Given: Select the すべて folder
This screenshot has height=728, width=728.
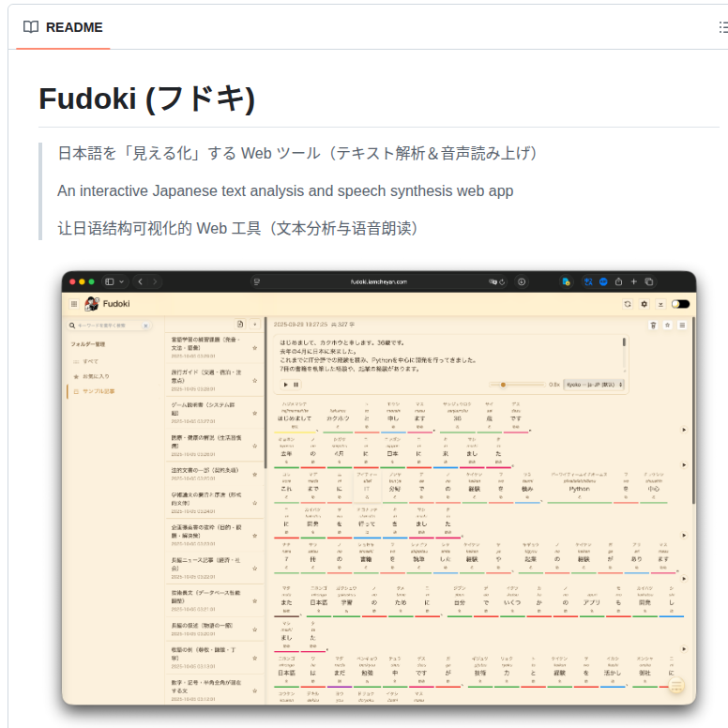Looking at the screenshot, I should pos(91,361).
